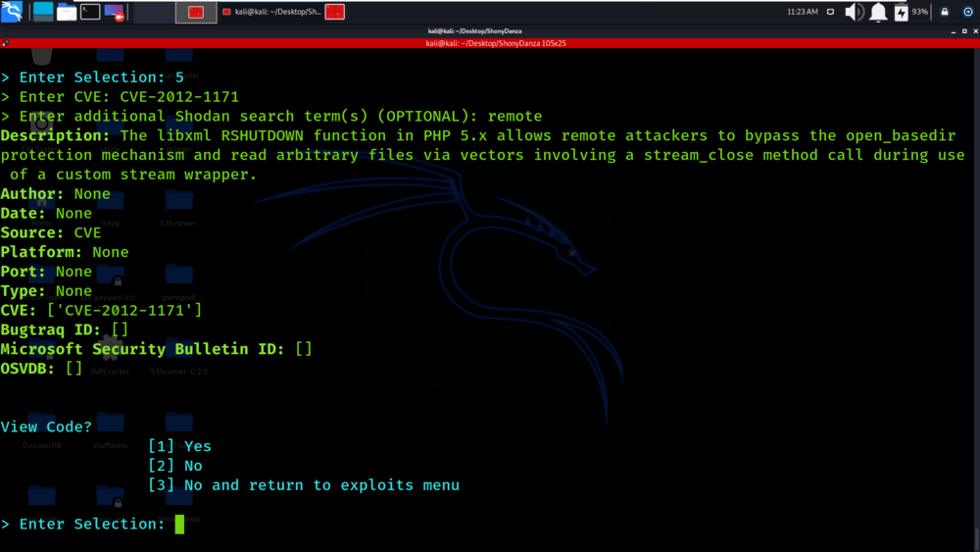
Task: Click the terminal vertical scrollbar
Action: (x=976, y=300)
